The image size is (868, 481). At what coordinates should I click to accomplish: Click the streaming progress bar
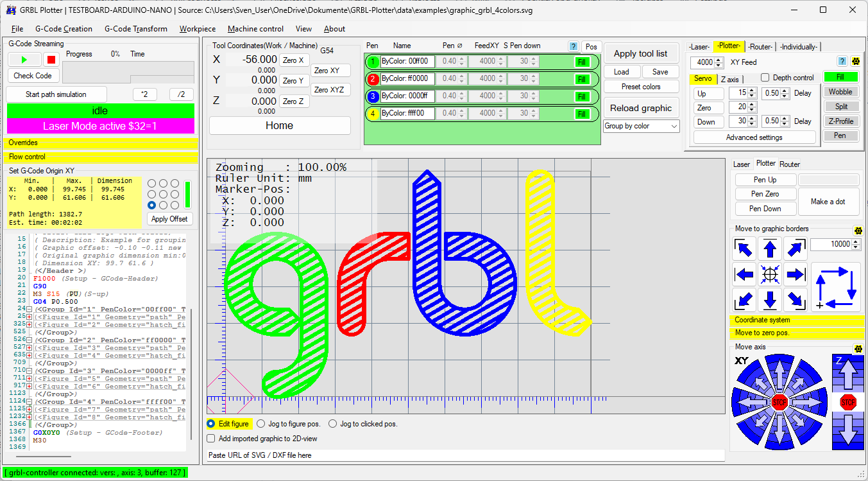pyautogui.click(x=128, y=72)
